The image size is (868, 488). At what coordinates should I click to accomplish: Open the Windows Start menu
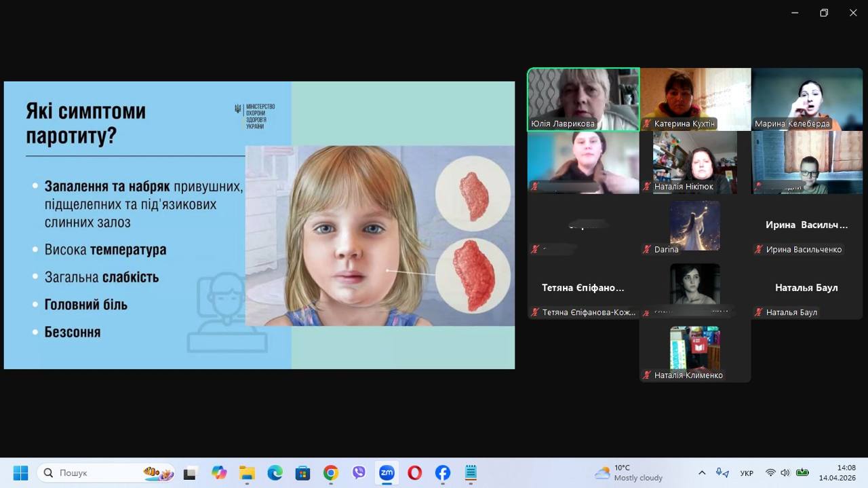tap(20, 473)
